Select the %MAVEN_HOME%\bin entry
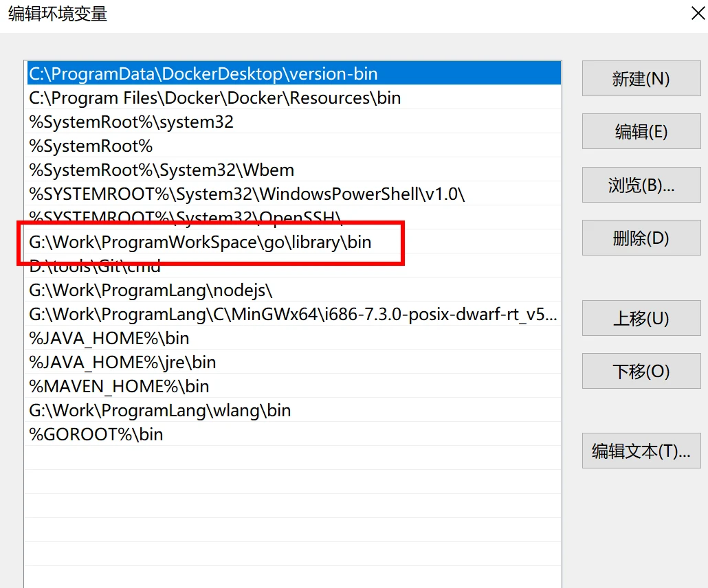The height and width of the screenshot is (588, 708). (x=119, y=387)
